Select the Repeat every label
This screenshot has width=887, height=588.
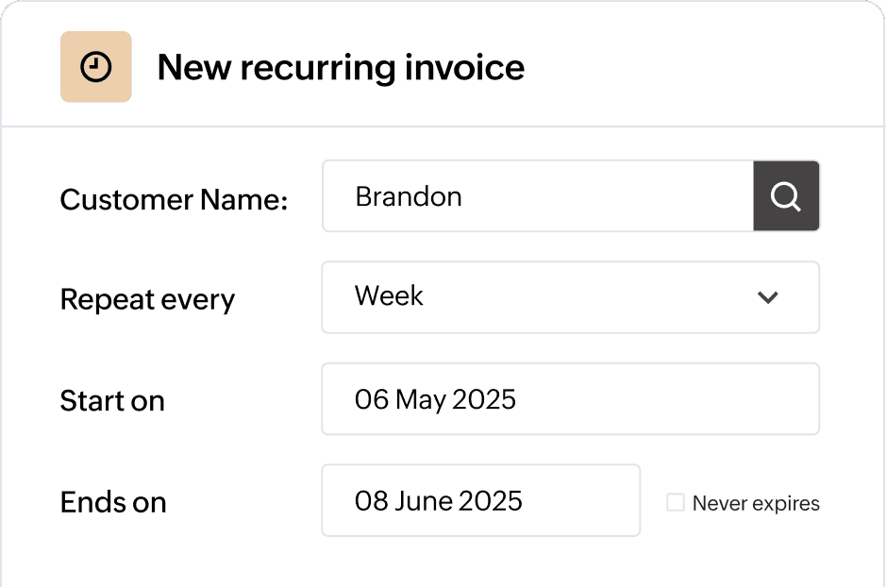tap(147, 299)
